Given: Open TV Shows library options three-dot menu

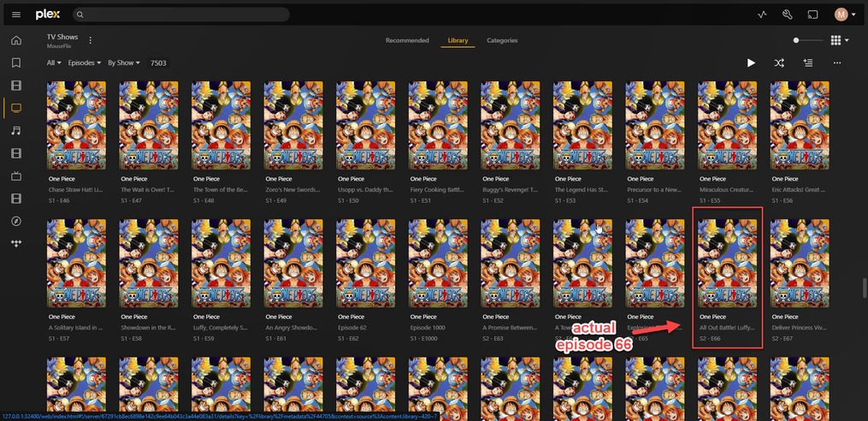Looking at the screenshot, I should pyautogui.click(x=91, y=40).
